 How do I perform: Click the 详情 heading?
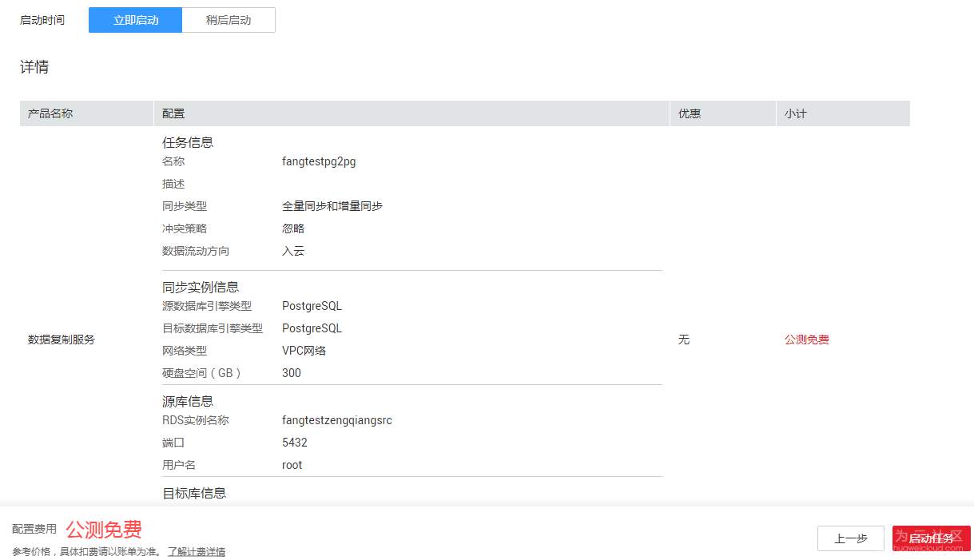click(x=34, y=67)
